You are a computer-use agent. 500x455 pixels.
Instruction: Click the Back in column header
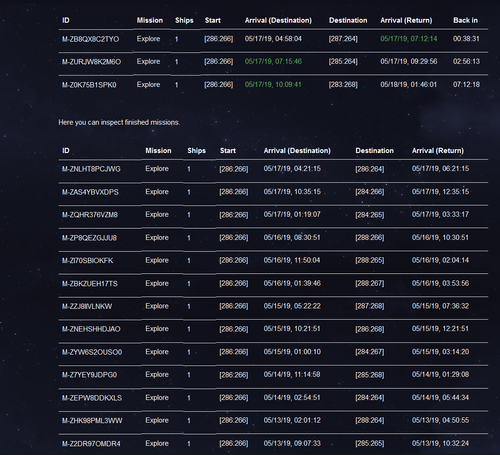[465, 21]
